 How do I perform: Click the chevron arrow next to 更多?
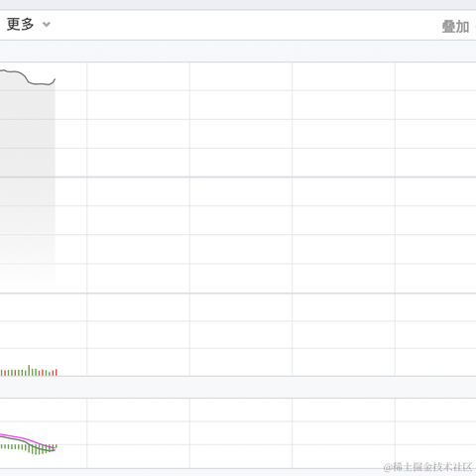pyautogui.click(x=47, y=25)
